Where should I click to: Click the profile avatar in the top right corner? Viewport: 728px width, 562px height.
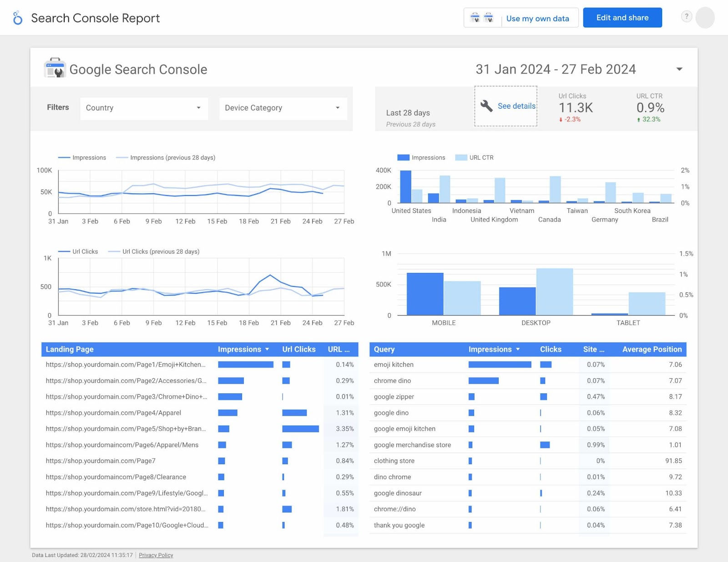[706, 17]
